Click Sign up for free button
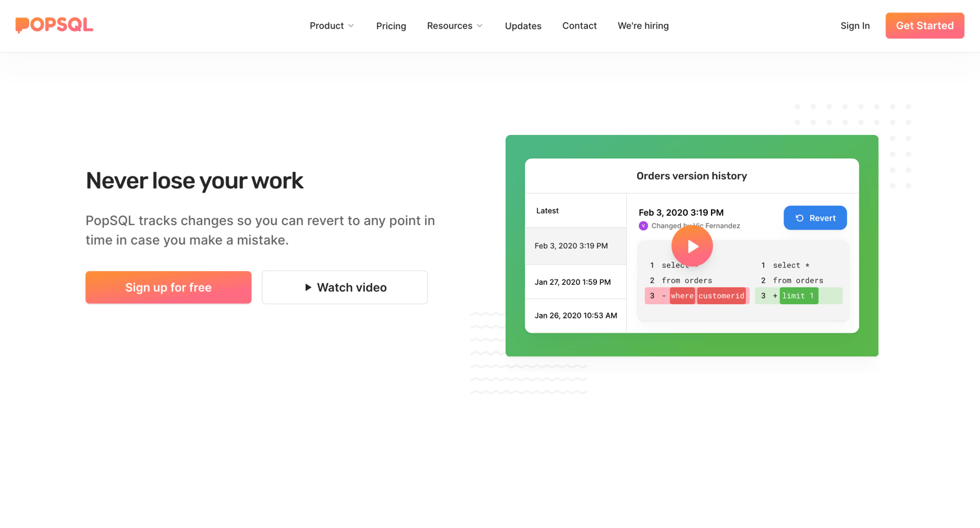980x528 pixels. click(169, 287)
